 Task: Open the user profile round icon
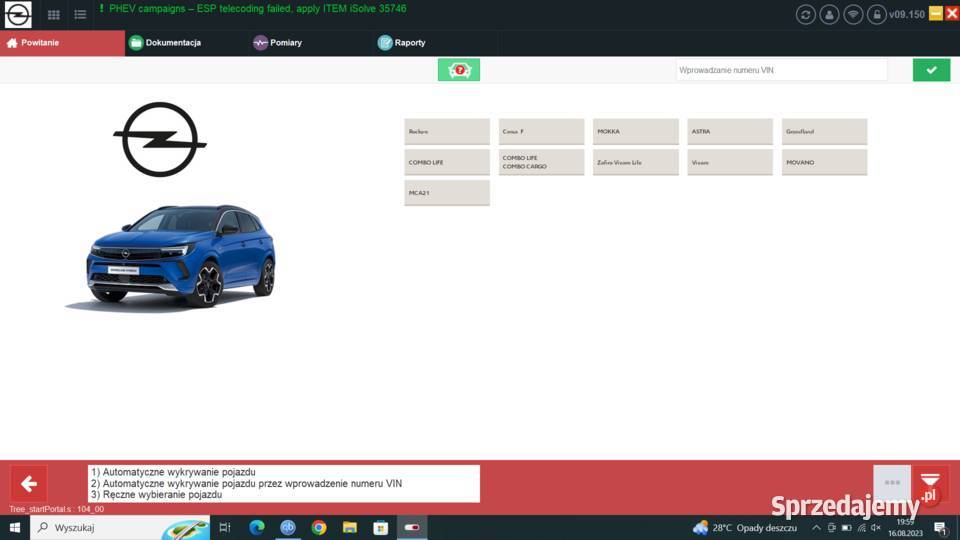(829, 15)
